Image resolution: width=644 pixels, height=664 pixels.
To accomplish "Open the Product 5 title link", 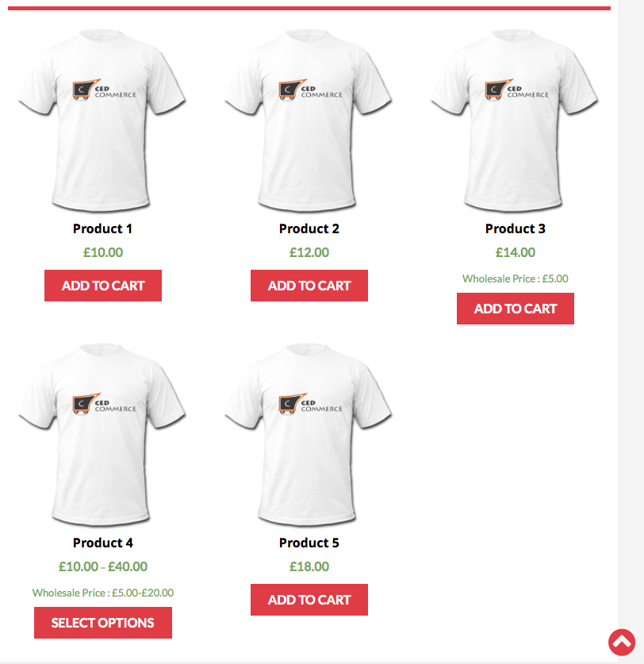I will pyautogui.click(x=309, y=543).
